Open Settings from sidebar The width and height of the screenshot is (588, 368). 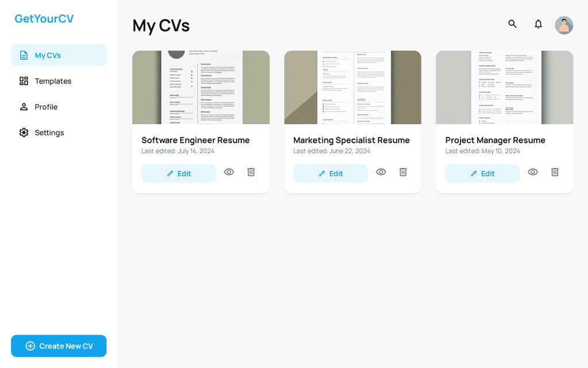point(59,133)
